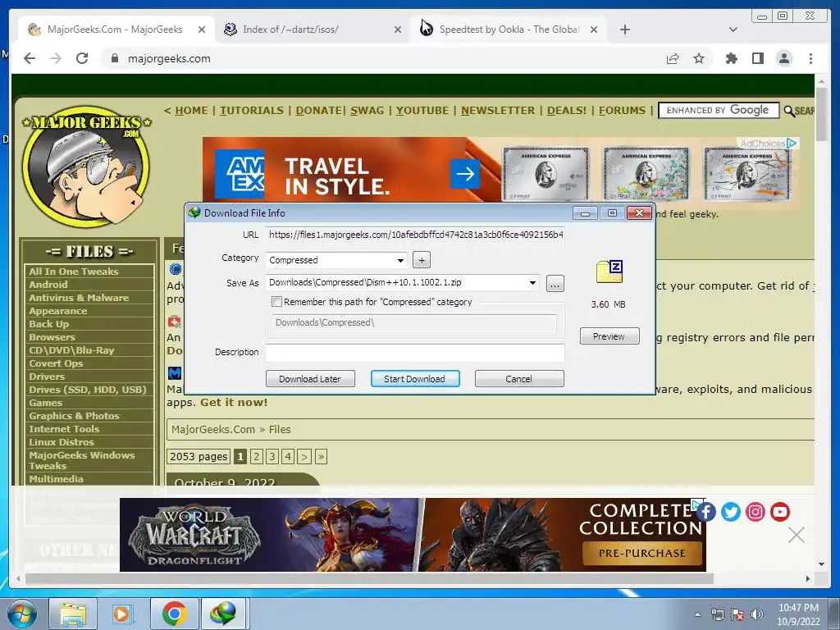
Task: Share this page icon in address bar
Action: (673, 58)
